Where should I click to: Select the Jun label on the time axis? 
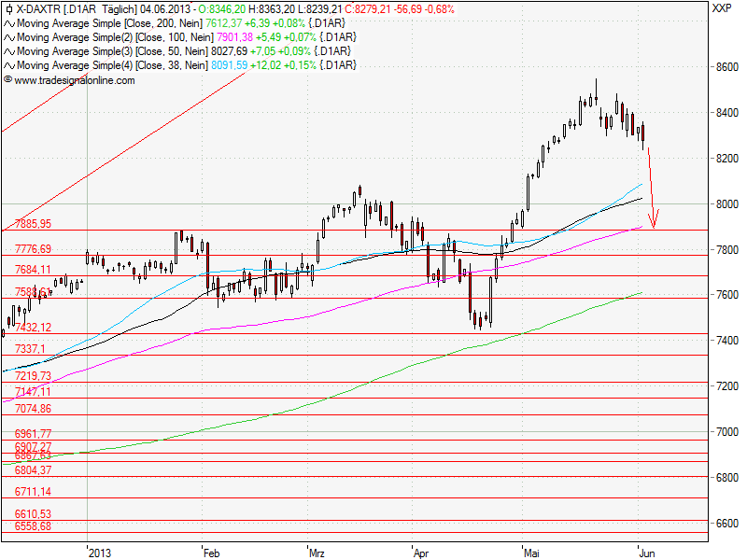(646, 553)
